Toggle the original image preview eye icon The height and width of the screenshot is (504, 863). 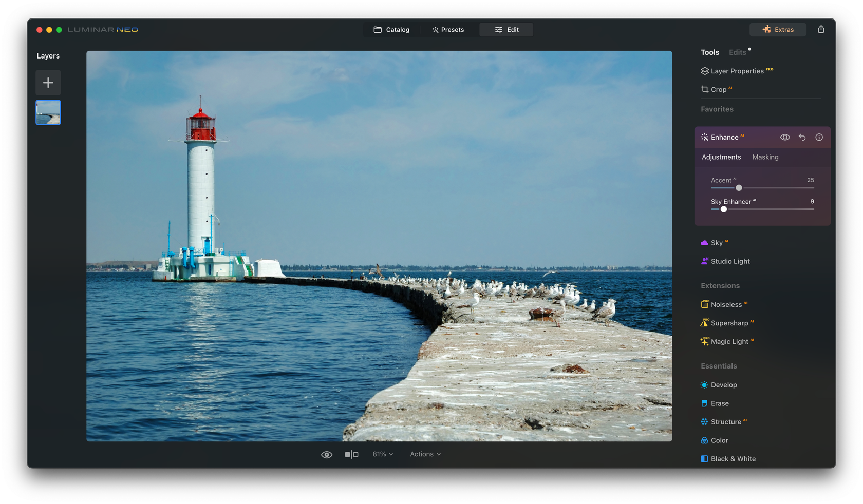[x=327, y=454]
